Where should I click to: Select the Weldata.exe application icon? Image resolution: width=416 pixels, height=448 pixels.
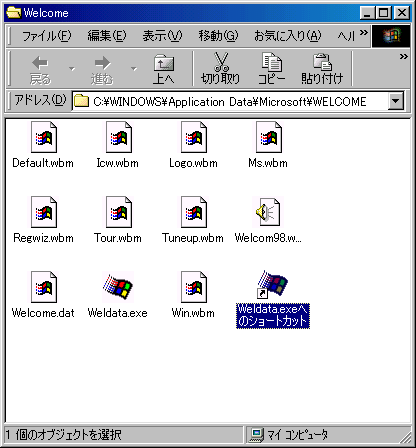tap(118, 285)
